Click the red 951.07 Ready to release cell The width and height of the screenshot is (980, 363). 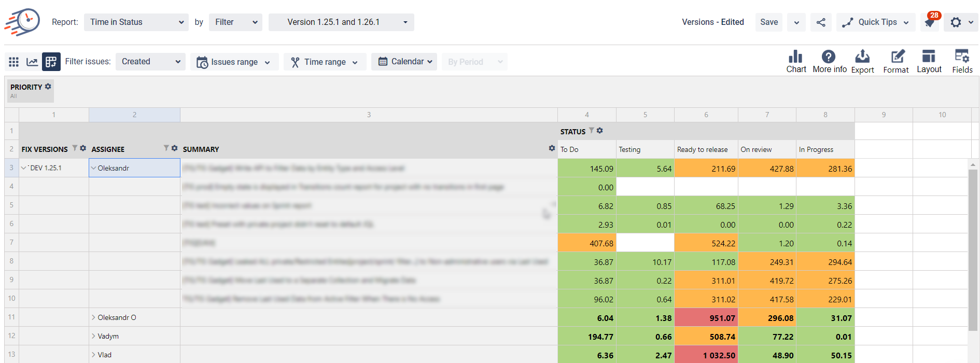706,318
